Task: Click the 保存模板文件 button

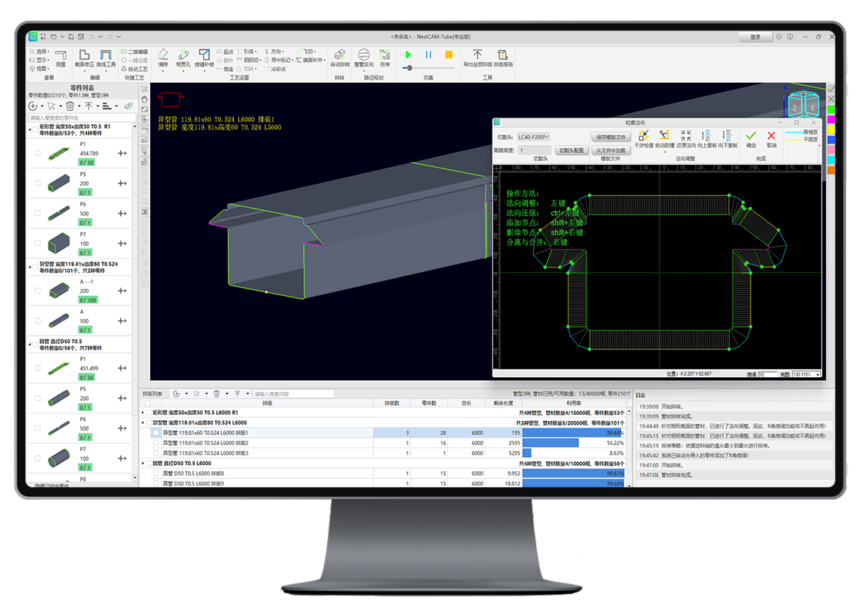Action: (610, 137)
